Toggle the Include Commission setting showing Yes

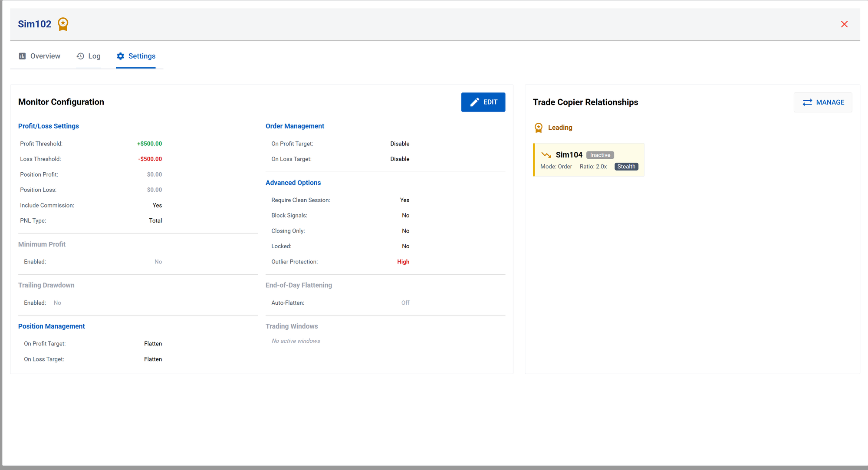tap(157, 205)
